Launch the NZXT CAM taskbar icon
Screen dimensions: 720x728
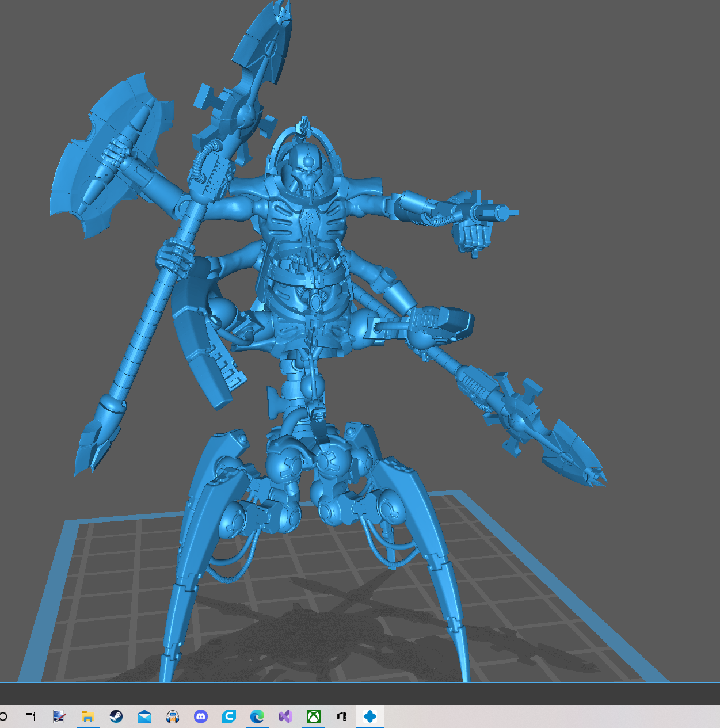(341, 716)
